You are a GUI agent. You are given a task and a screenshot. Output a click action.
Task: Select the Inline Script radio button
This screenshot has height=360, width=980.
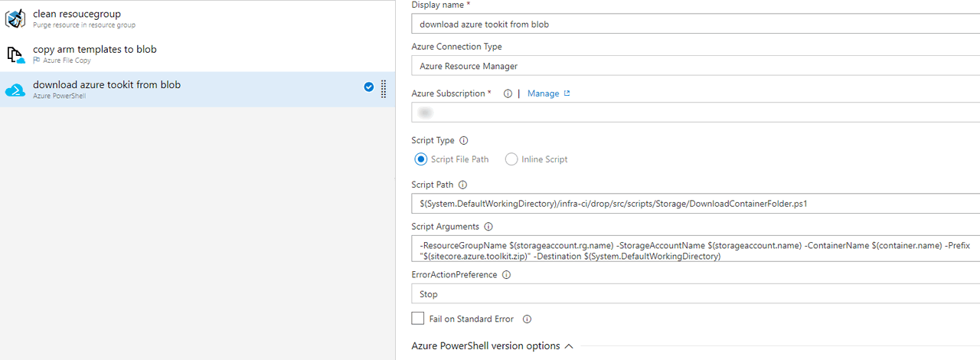click(511, 159)
